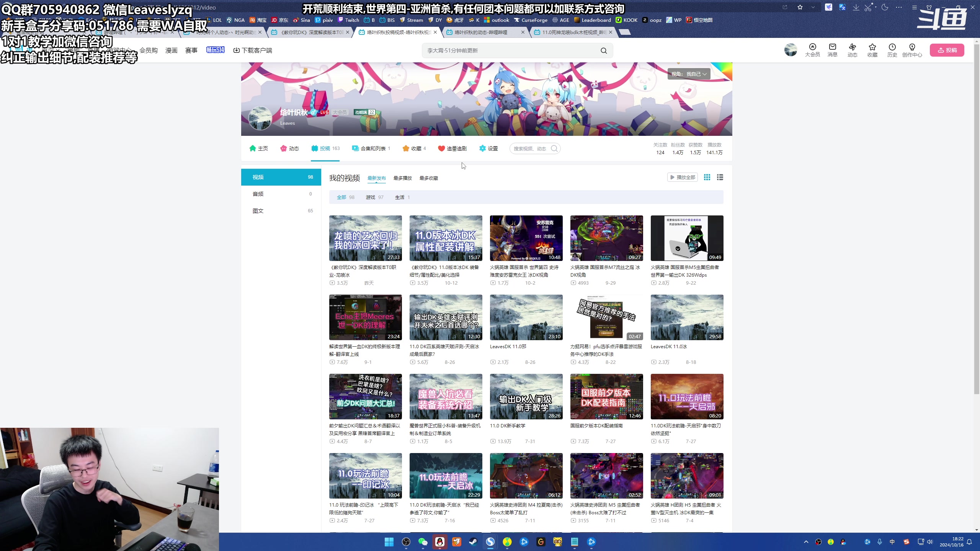
Task: Switch to the 络叶织秋的动态 browser tab
Action: click(x=485, y=33)
